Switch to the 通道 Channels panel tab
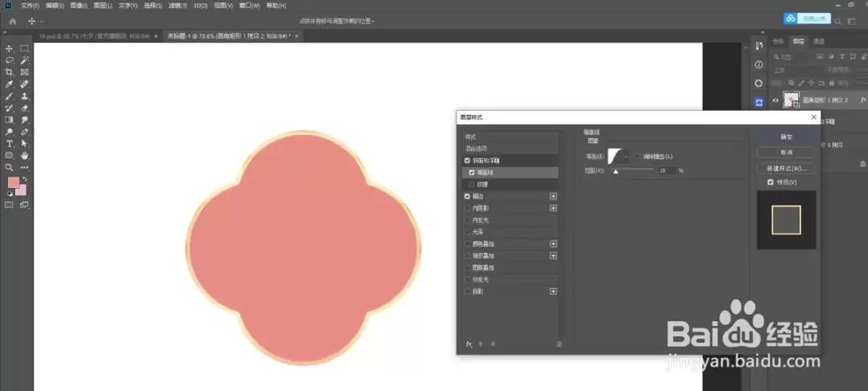 [819, 42]
